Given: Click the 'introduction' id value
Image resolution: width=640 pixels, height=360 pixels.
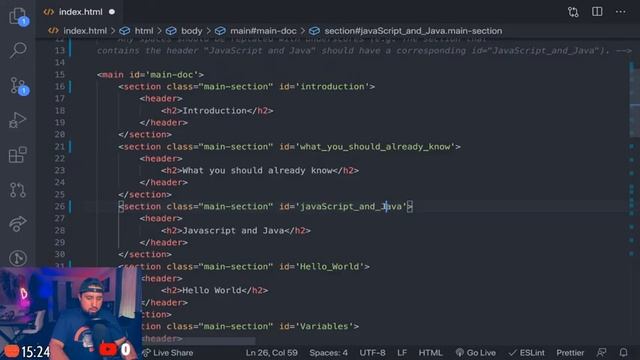Looking at the screenshot, I should (332, 87).
